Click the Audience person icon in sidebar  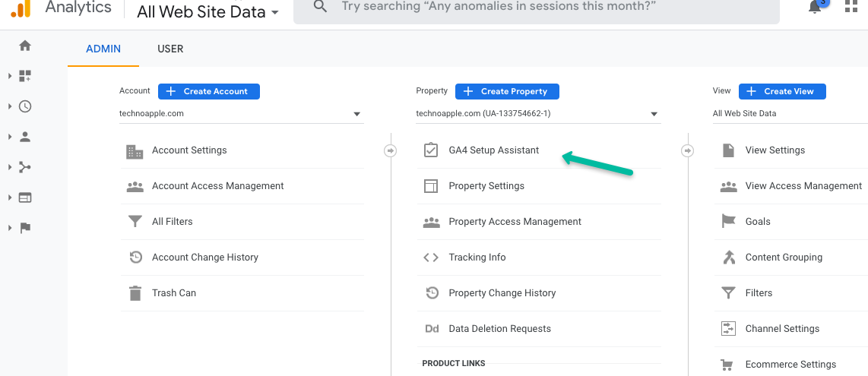[x=25, y=137]
